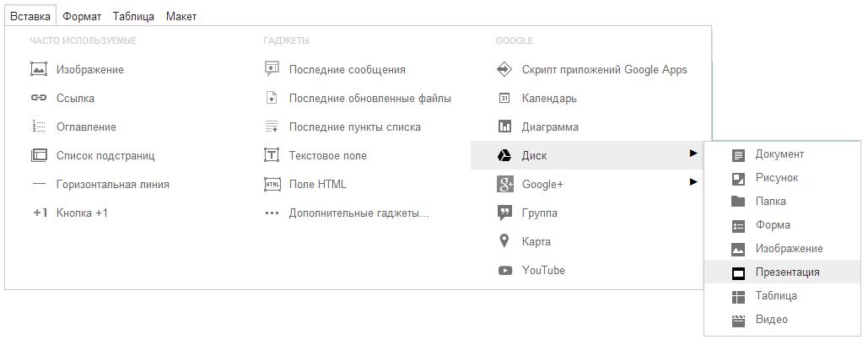Click the Горизонтальная линия dash icon
This screenshot has width=868, height=345.
click(39, 185)
